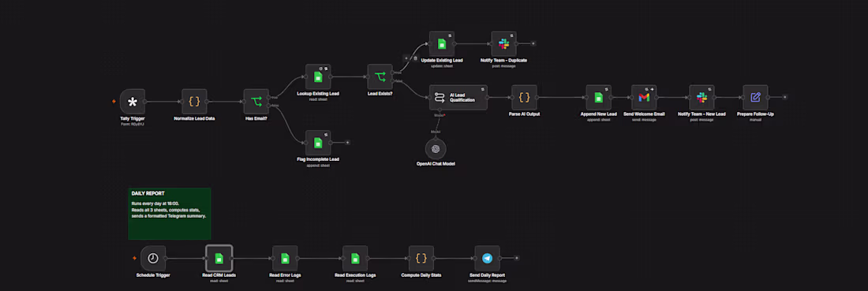Select the Schedule Trigger clock node

pyautogui.click(x=153, y=259)
